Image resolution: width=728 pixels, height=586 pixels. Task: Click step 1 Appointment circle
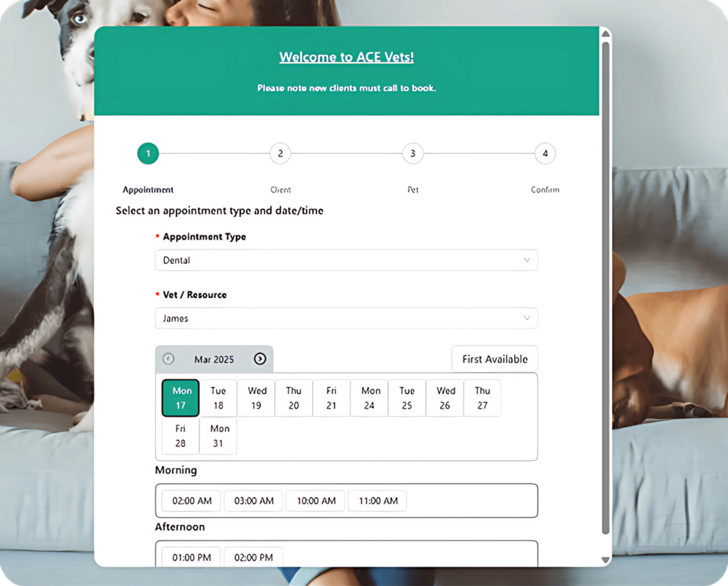tap(148, 153)
